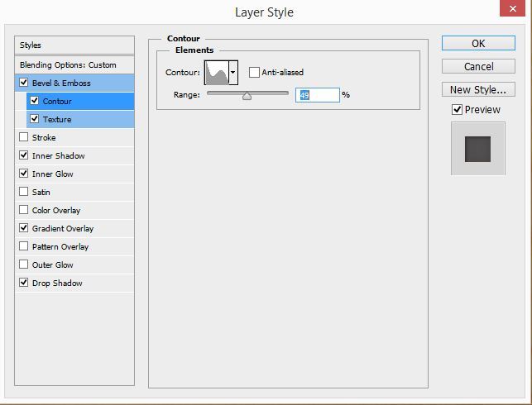532x405 pixels.
Task: Enable the Stroke effect checkbox
Action: pos(23,137)
